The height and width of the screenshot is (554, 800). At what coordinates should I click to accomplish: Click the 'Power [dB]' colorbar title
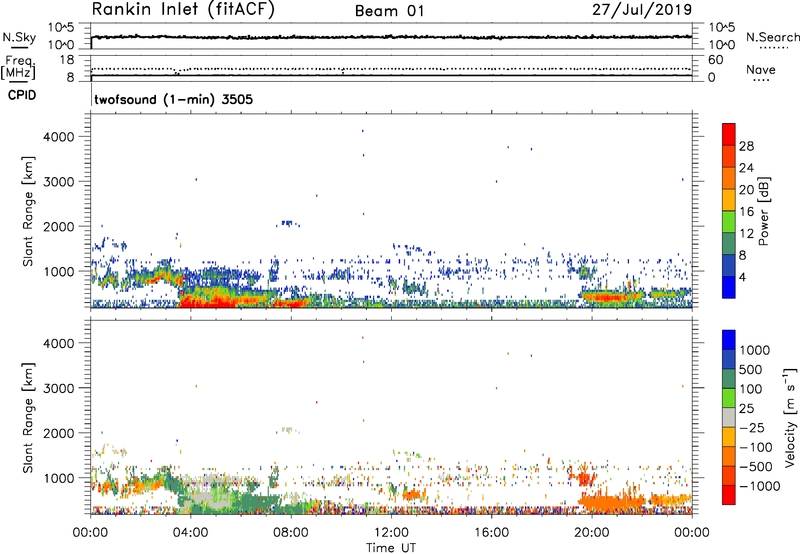pyautogui.click(x=763, y=211)
